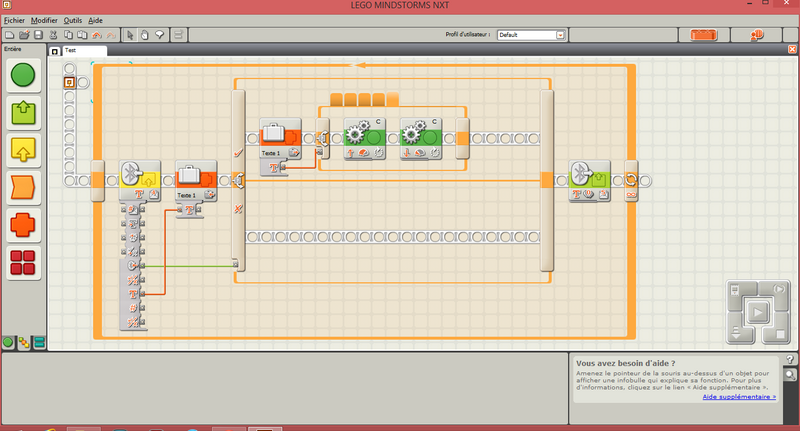Image resolution: width=800 pixels, height=431 pixels.
Task: Pick the orange Flow block palette
Action: click(23, 188)
